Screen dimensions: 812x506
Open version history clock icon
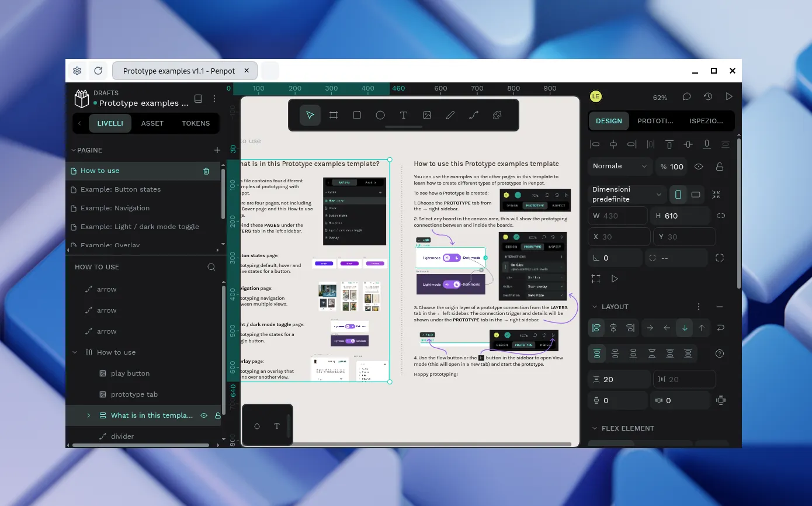[x=708, y=96]
